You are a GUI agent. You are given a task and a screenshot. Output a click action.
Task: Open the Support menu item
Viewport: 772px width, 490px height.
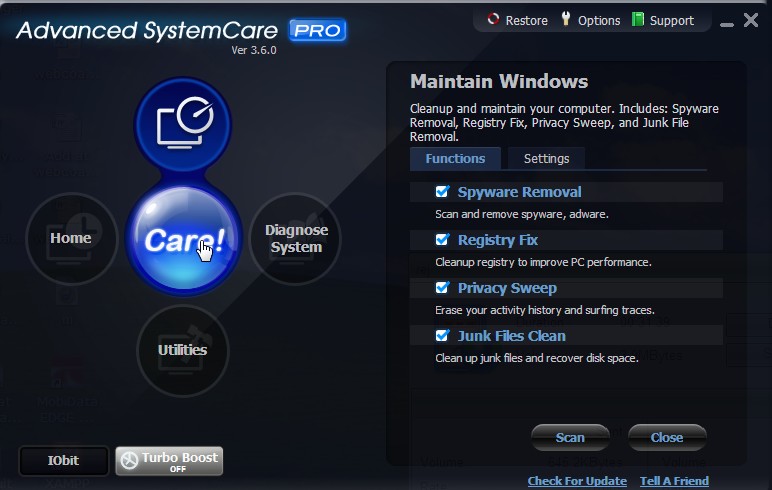(x=663, y=20)
